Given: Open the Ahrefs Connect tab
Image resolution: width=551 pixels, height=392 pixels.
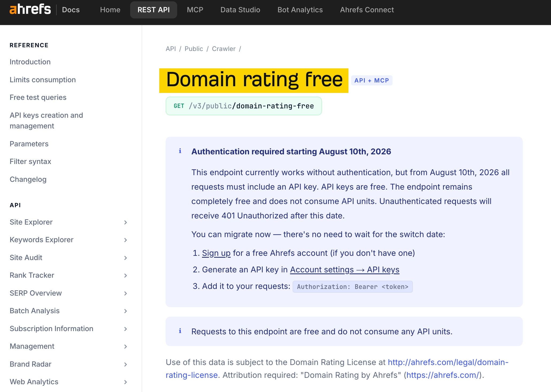Looking at the screenshot, I should (x=367, y=10).
